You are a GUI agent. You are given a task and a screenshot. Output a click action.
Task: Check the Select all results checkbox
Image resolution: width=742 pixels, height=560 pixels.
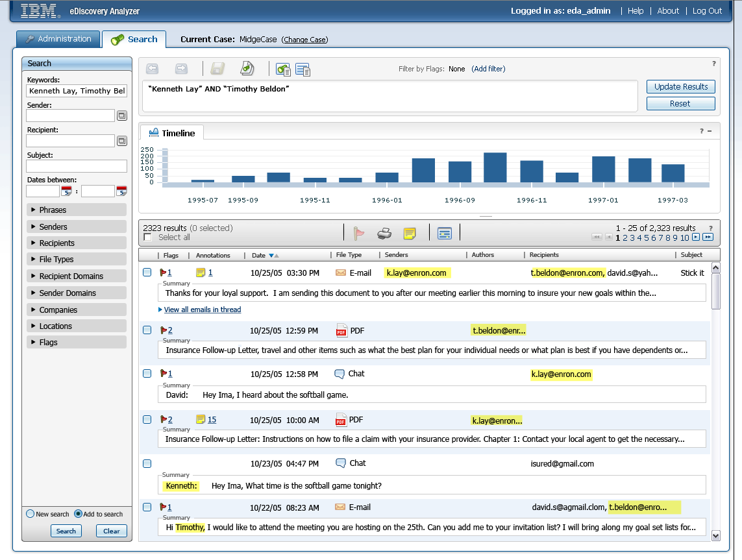tap(147, 238)
